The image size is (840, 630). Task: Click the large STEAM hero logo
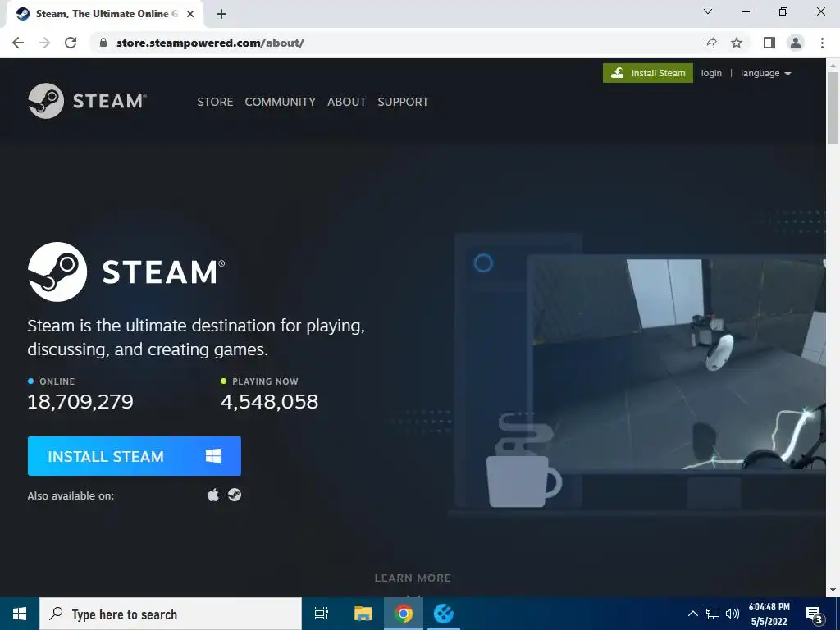[x=126, y=272]
